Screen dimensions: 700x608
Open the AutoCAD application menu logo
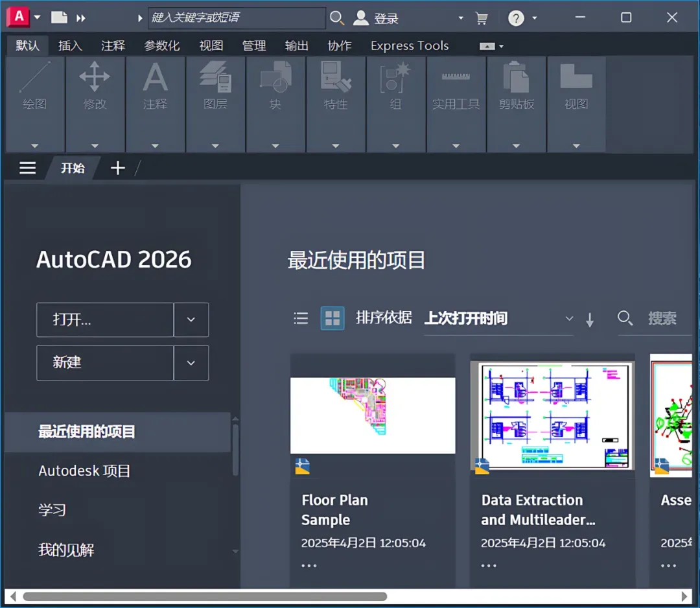tap(18, 17)
